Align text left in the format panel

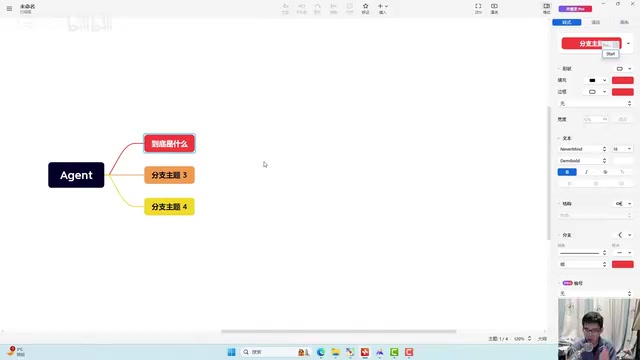click(570, 184)
